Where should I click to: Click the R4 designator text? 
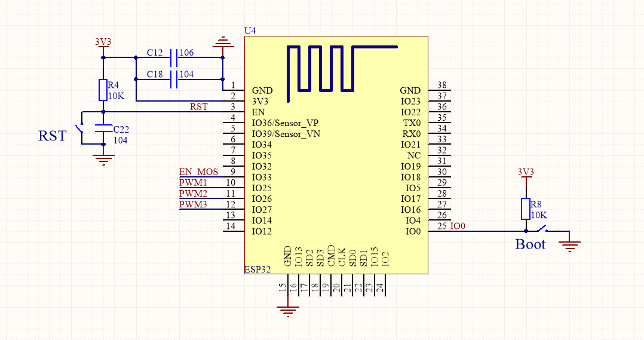click(113, 85)
